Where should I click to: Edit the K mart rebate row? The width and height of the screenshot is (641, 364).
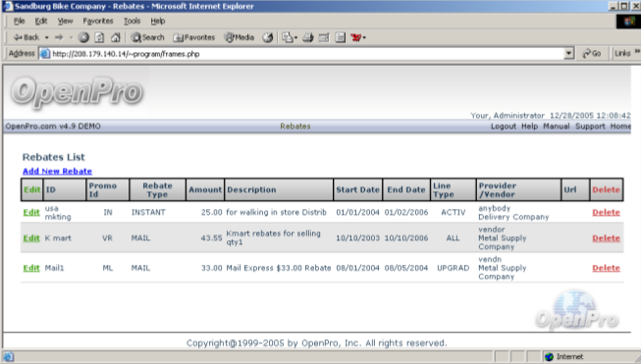tap(31, 238)
